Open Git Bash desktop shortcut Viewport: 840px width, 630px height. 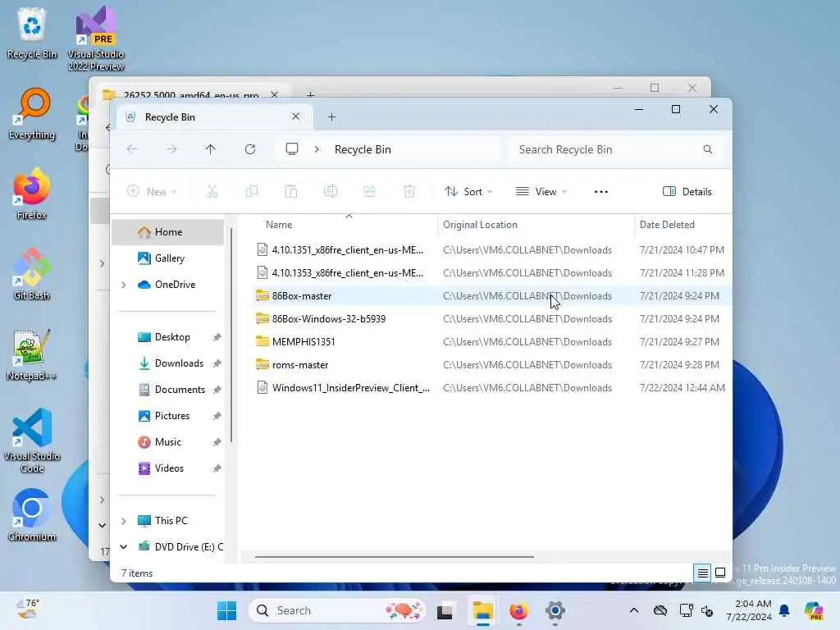coord(32,274)
